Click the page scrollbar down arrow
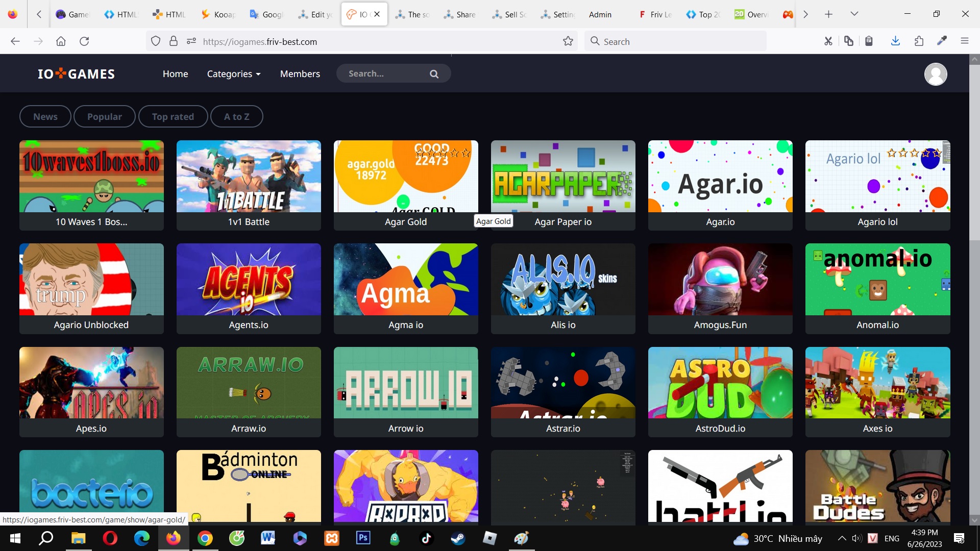The image size is (980, 551). coord(974,520)
